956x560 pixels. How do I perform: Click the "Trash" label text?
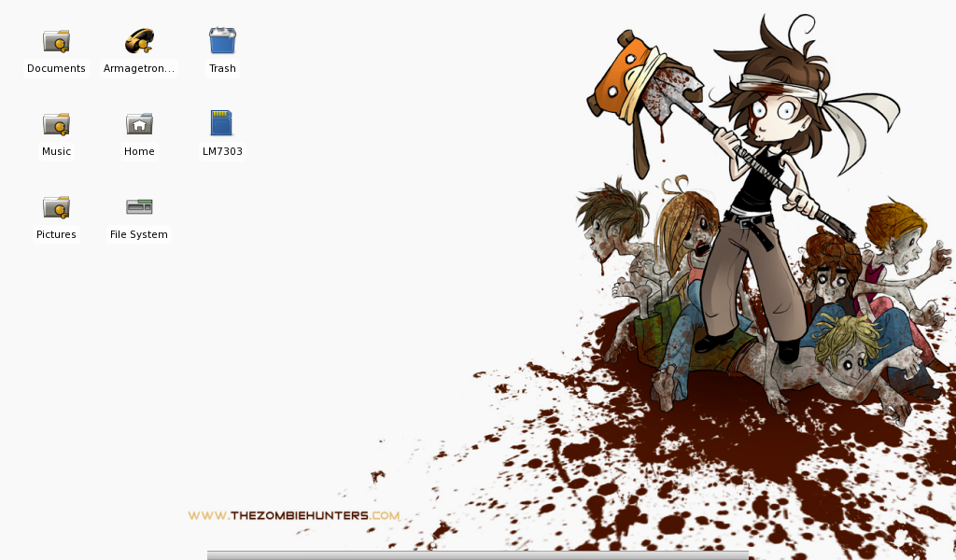coord(222,68)
